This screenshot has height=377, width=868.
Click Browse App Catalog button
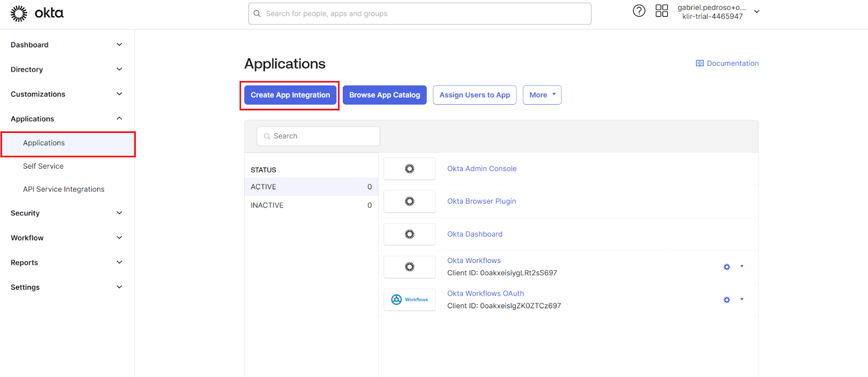pos(385,95)
